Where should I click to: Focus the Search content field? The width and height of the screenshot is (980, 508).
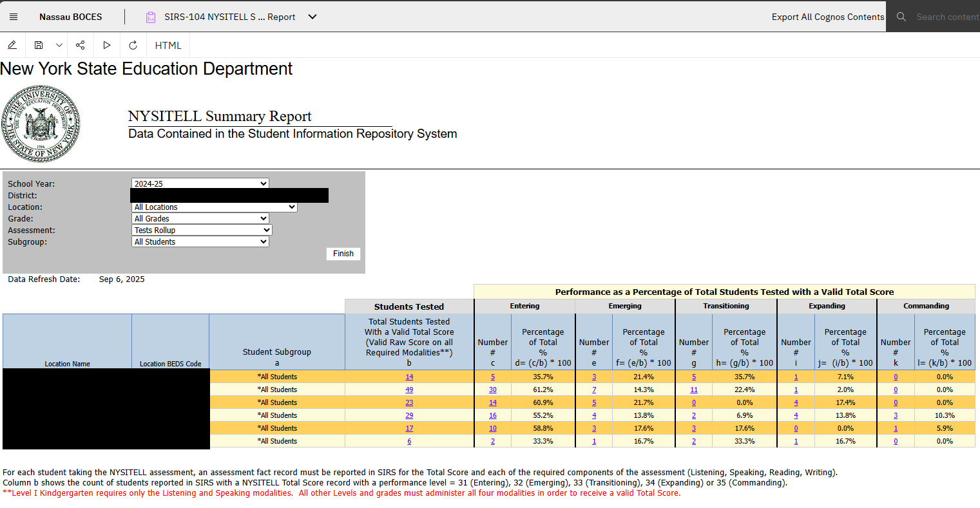point(947,17)
